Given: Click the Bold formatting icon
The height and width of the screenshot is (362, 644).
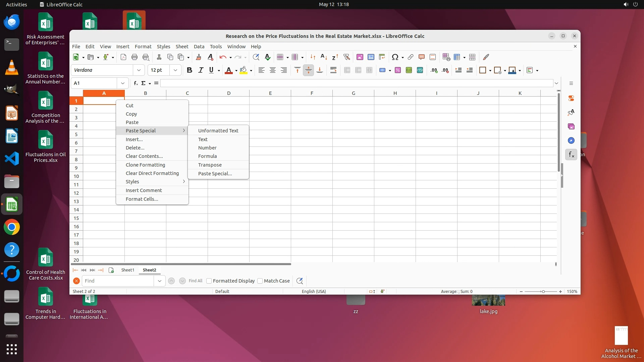Looking at the screenshot, I should [x=190, y=70].
